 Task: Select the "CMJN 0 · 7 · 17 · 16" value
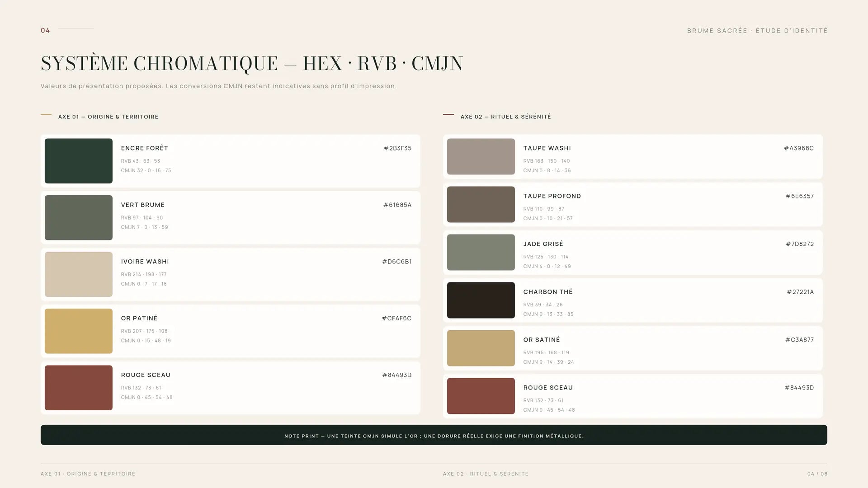point(144,284)
